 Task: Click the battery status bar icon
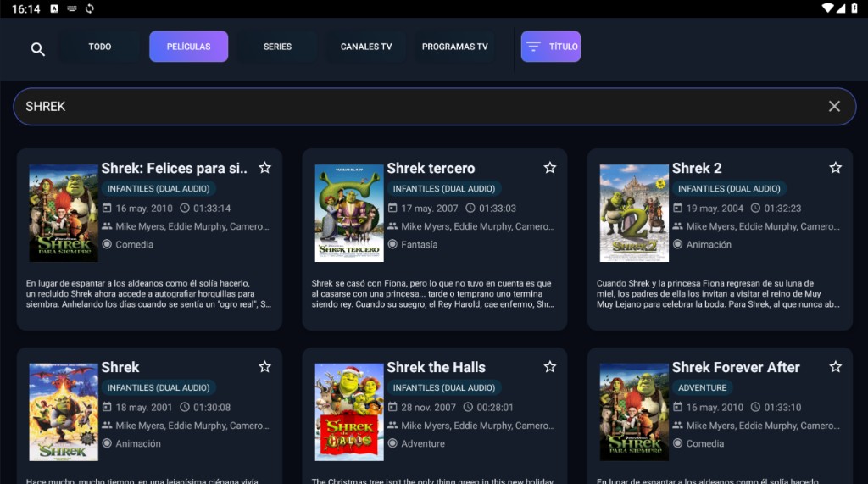coord(854,8)
